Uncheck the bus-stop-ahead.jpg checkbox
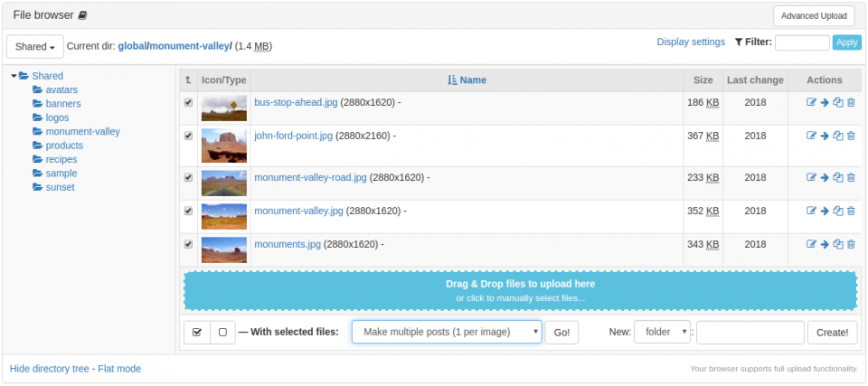This screenshot has width=868, height=386. click(188, 102)
